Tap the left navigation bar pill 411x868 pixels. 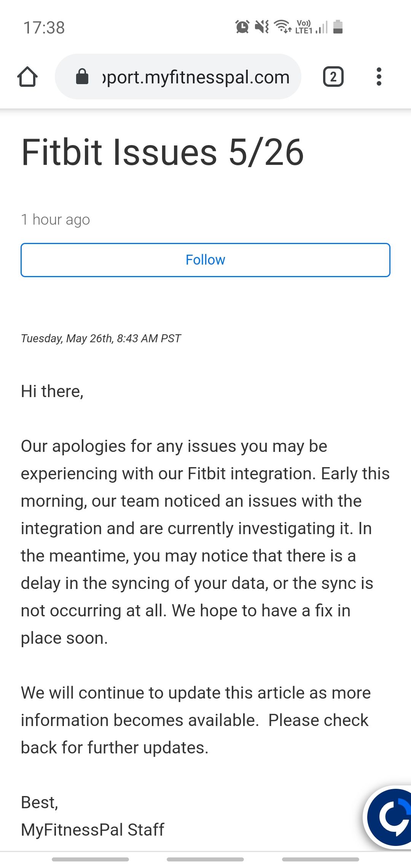pos(90,859)
